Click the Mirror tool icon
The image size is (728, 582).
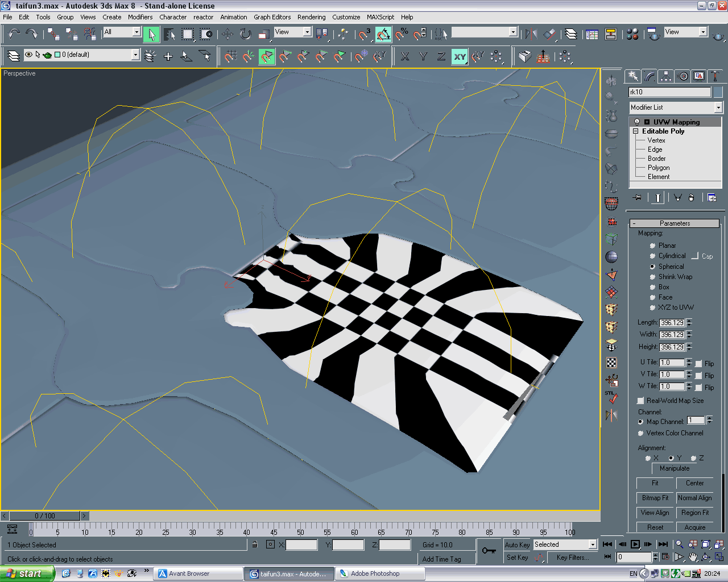coord(531,35)
